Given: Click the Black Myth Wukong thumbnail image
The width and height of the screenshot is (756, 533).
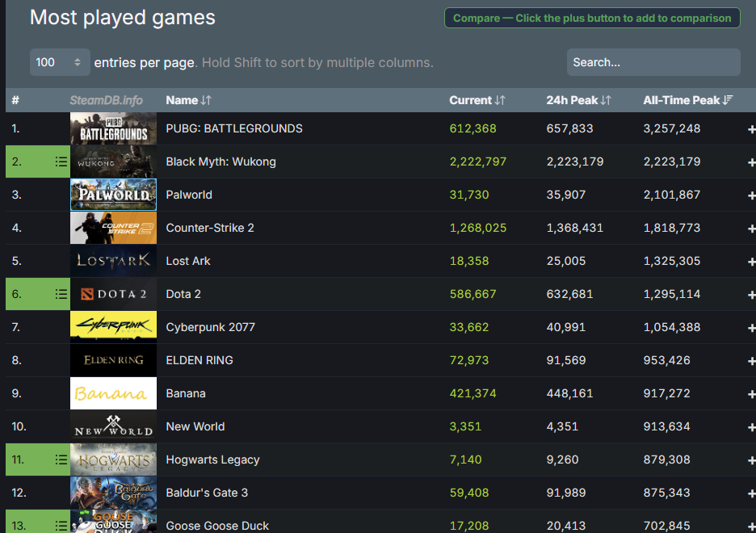Looking at the screenshot, I should pos(113,162).
